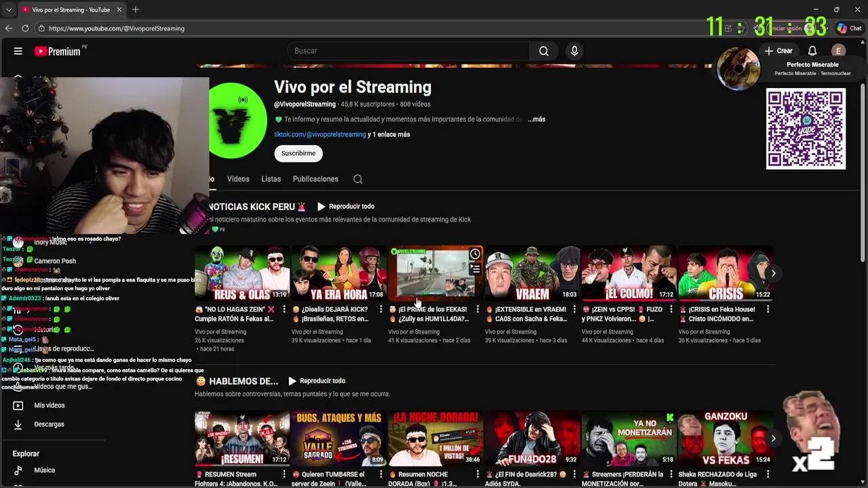
Task: Click the search magnifier button
Action: point(544,51)
